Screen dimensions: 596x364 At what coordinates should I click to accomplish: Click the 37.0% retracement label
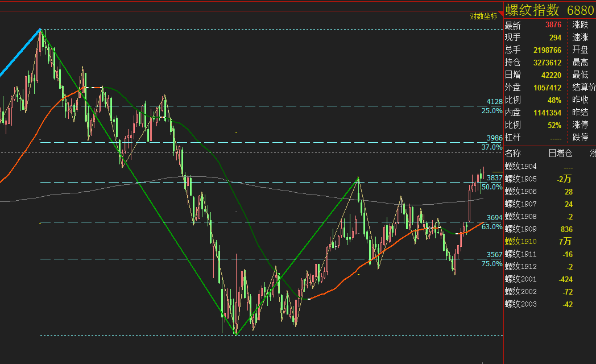(x=492, y=147)
